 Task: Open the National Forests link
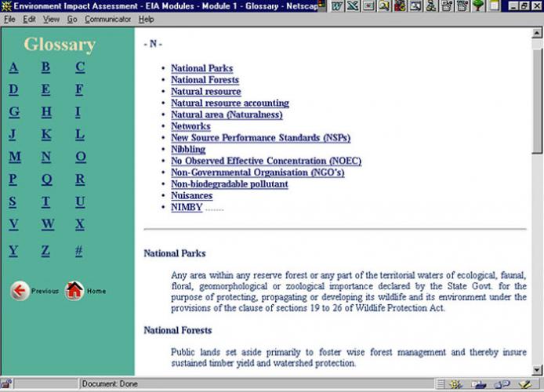pyautogui.click(x=205, y=80)
